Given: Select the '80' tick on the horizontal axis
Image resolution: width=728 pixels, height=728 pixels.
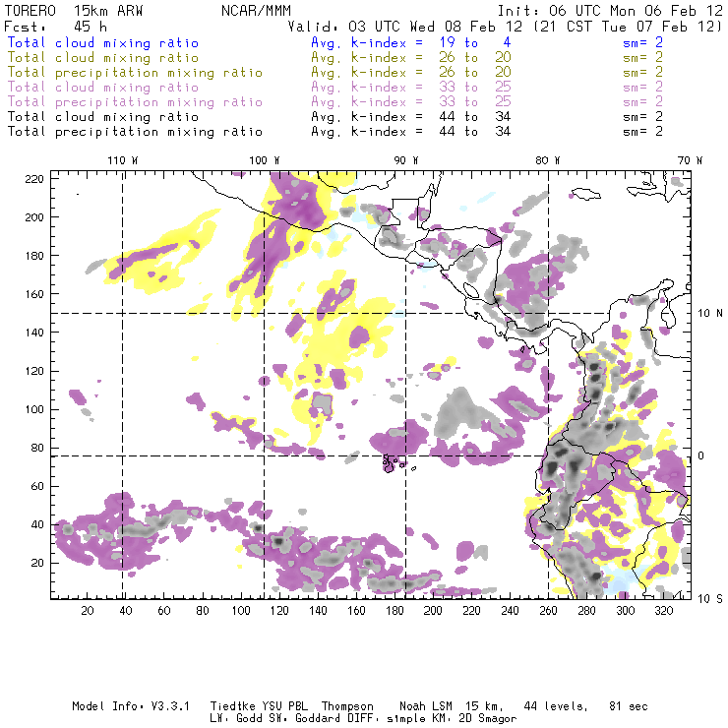Looking at the screenshot, I should coord(203,611).
